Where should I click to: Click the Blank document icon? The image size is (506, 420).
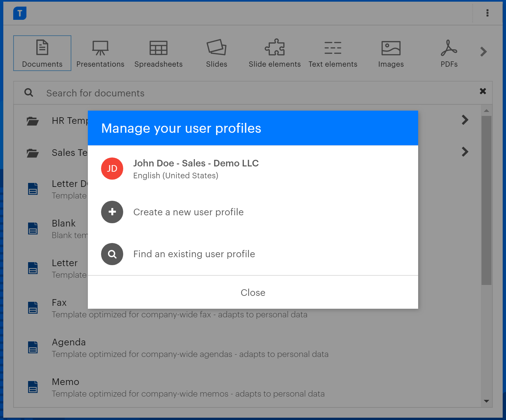click(33, 228)
